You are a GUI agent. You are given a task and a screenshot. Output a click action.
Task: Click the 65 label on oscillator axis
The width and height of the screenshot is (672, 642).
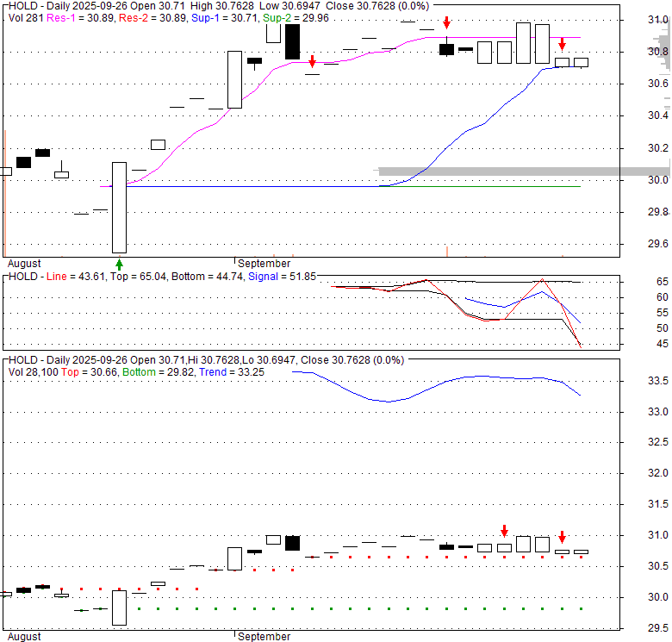point(663,282)
